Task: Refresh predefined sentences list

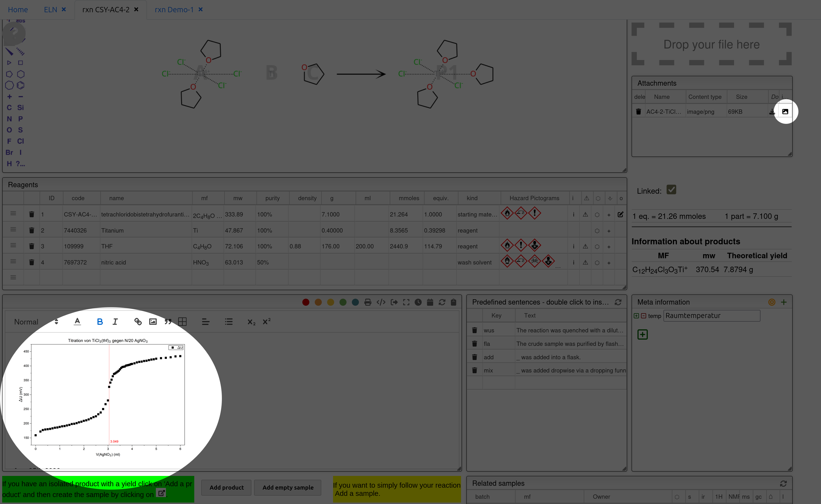Action: pos(618,302)
